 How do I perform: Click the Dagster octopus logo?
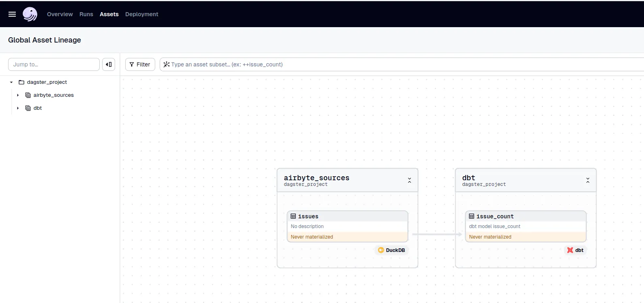(30, 14)
